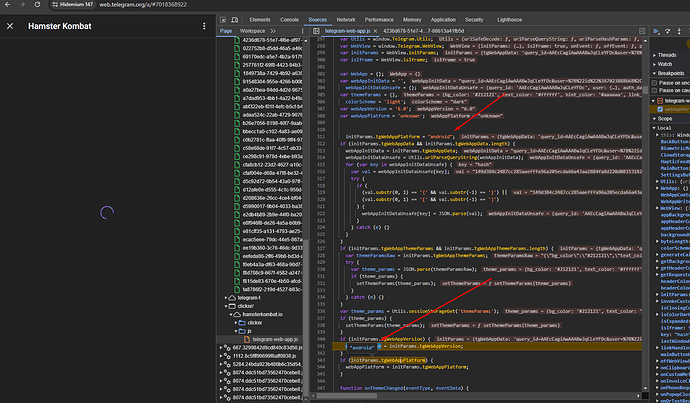
Task: Expand the Watch section
Action: [x=654, y=64]
